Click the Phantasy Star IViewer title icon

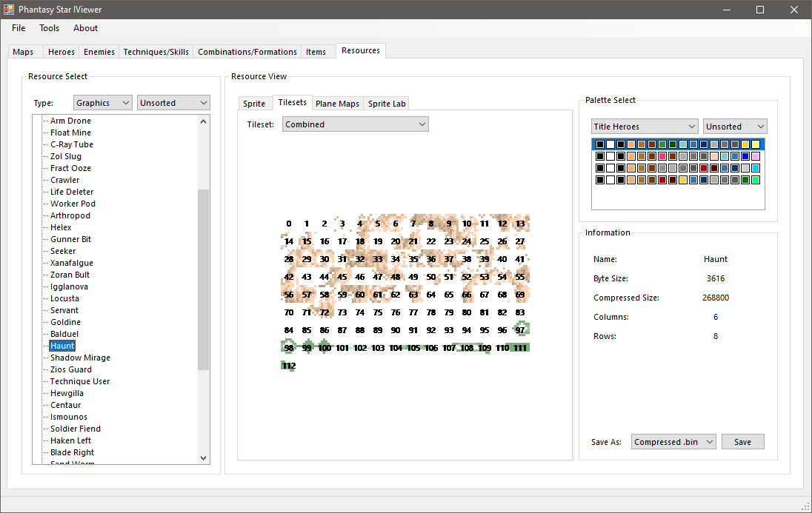click(9, 10)
